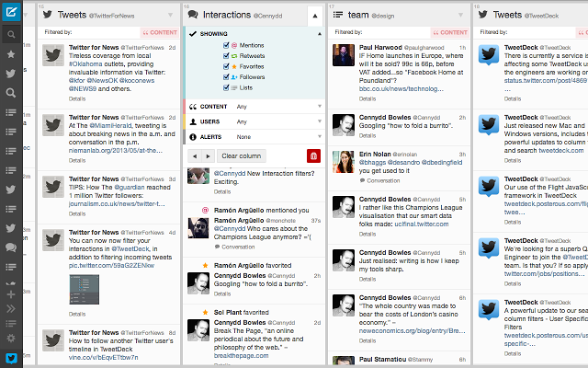The height and width of the screenshot is (368, 588).
Task: Collapse the Interactions column options panel
Action: pyautogui.click(x=316, y=16)
